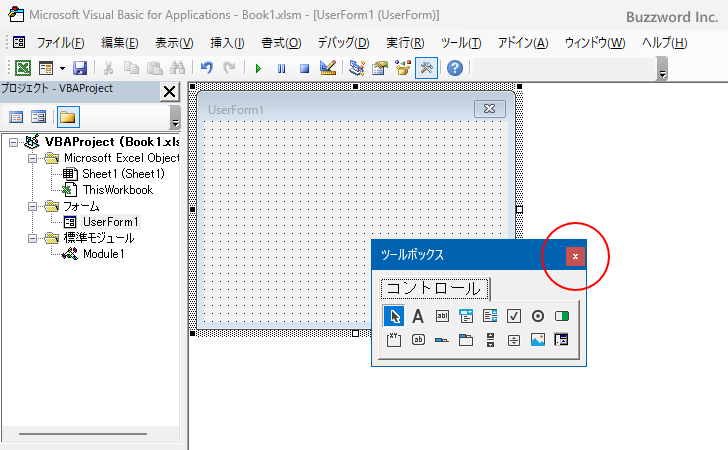
Task: Select the ListBox control tool
Action: pyautogui.click(x=490, y=316)
